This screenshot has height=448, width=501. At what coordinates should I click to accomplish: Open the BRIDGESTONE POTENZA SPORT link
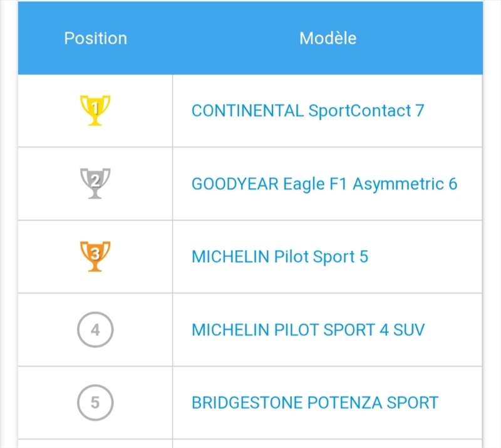(x=314, y=403)
